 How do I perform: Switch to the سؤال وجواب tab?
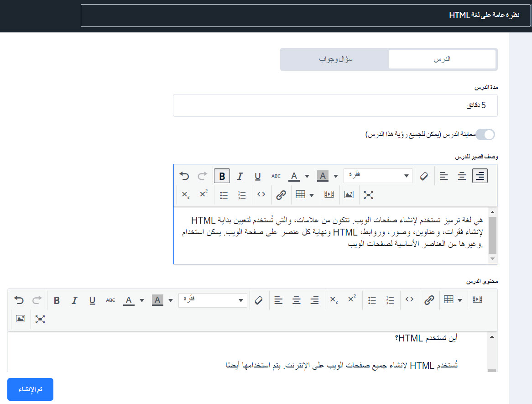click(335, 59)
